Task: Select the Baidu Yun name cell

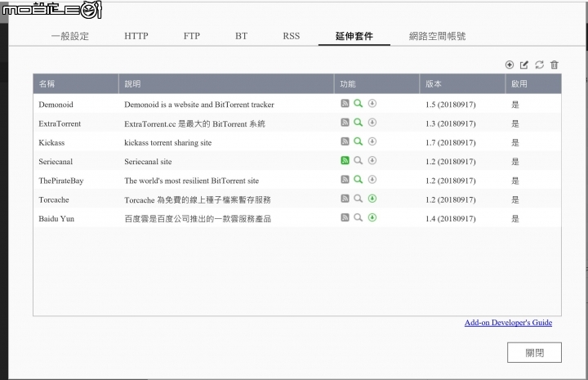Action: tap(56, 219)
